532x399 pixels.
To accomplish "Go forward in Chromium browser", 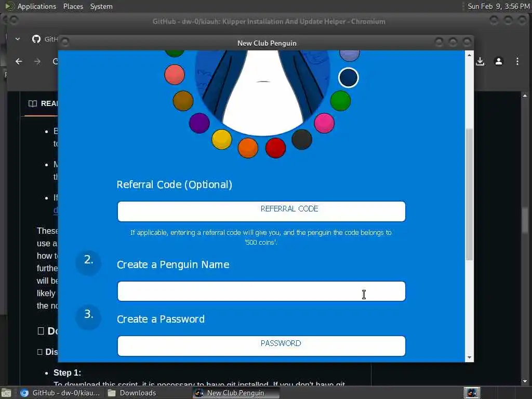I will coord(37,61).
